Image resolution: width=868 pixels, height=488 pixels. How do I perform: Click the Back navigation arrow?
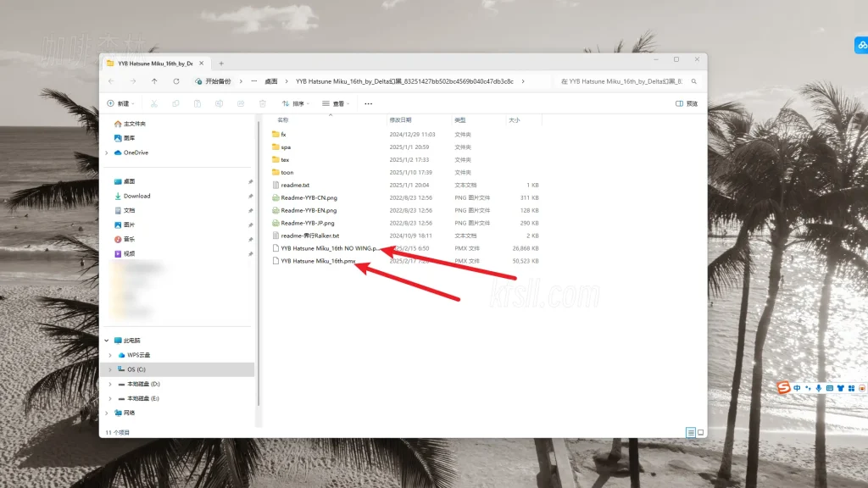(x=111, y=81)
